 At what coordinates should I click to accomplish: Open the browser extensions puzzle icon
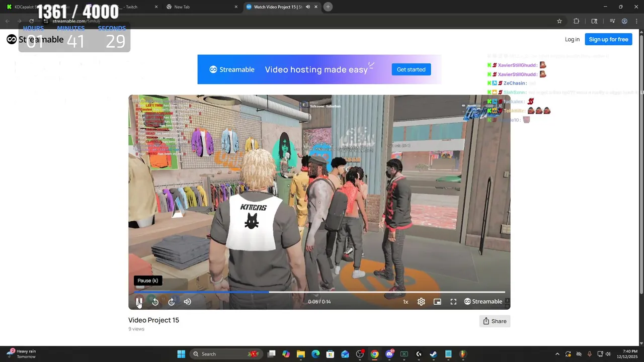pyautogui.click(x=577, y=21)
